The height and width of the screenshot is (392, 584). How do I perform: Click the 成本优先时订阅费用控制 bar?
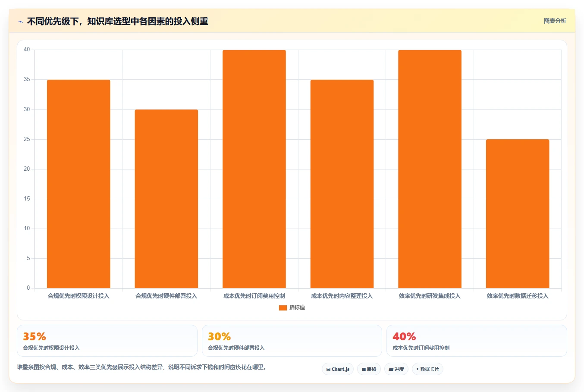pyautogui.click(x=254, y=169)
